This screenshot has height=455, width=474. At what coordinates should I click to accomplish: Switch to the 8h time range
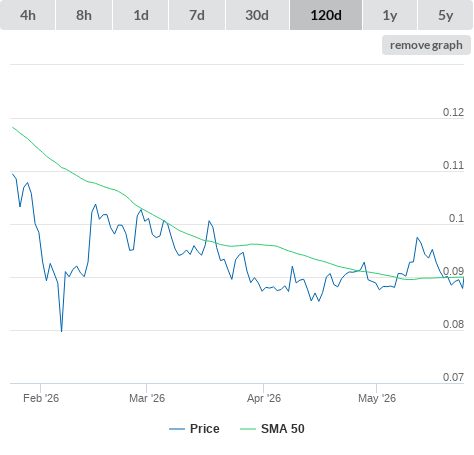(84, 15)
